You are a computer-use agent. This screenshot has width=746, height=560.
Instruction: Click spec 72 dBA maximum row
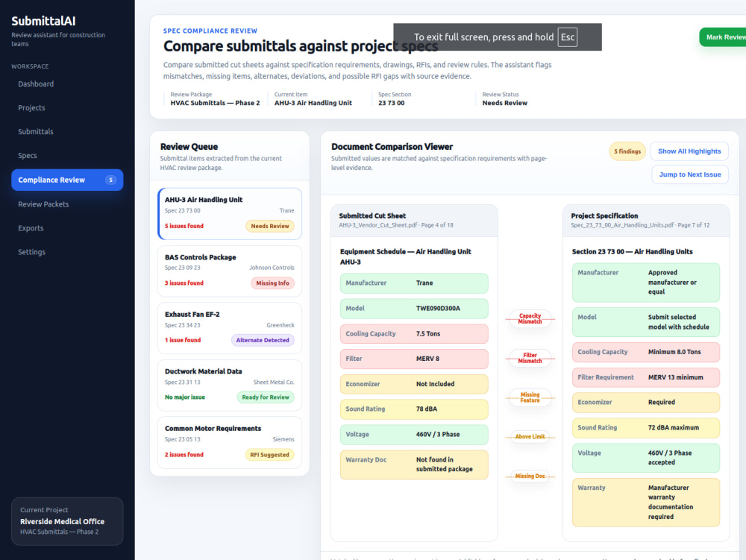click(645, 428)
